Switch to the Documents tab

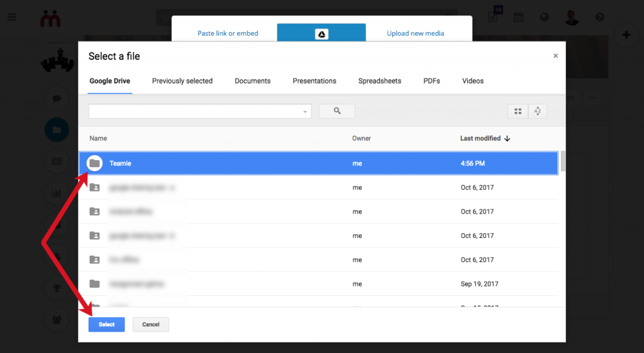(x=253, y=81)
